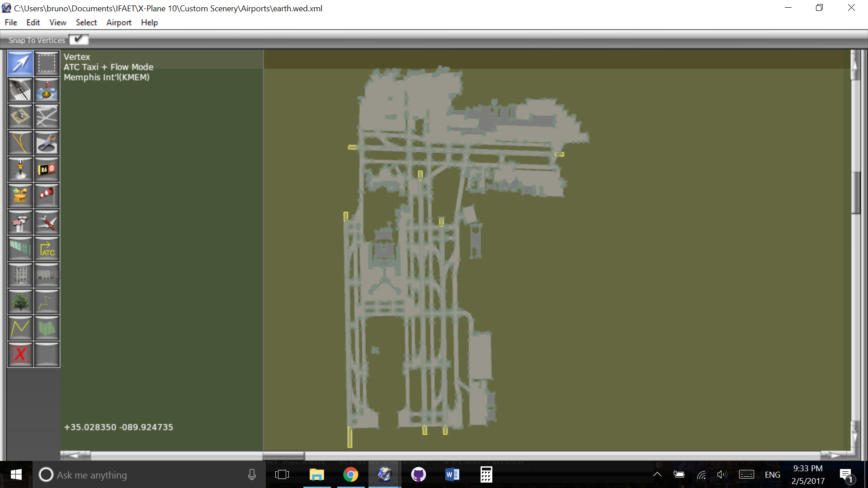Image resolution: width=868 pixels, height=488 pixels.
Task: Open the View menu
Action: coord(57,23)
